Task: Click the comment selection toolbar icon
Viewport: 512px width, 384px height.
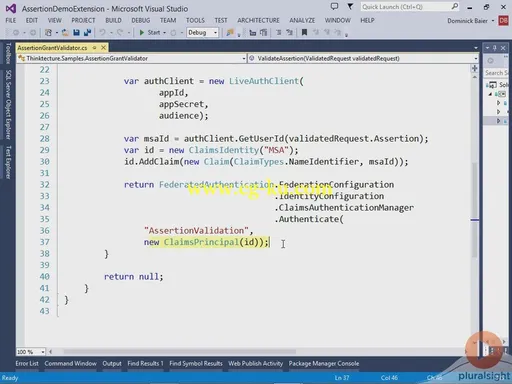Action: pos(278,33)
